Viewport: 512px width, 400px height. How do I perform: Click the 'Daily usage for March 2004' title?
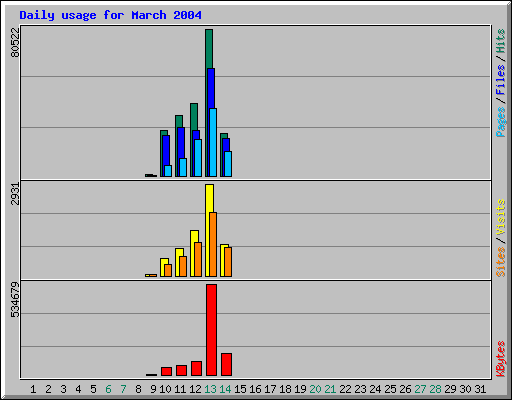click(110, 15)
